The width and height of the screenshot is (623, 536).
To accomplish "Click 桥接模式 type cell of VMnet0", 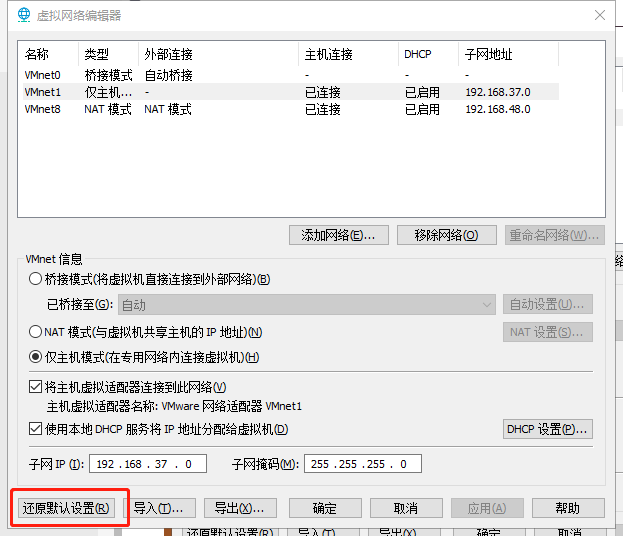I will (108, 75).
